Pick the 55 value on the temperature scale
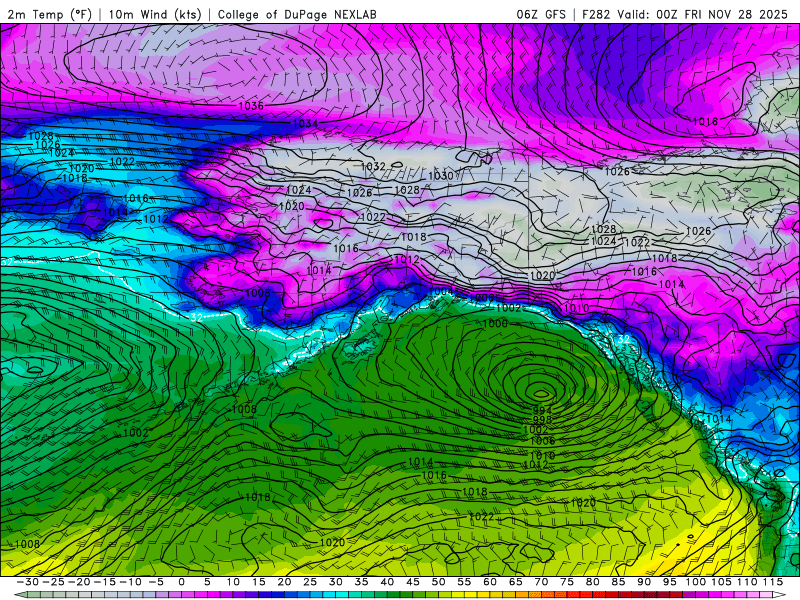Viewport: 800px width, 600px height. pos(464,582)
